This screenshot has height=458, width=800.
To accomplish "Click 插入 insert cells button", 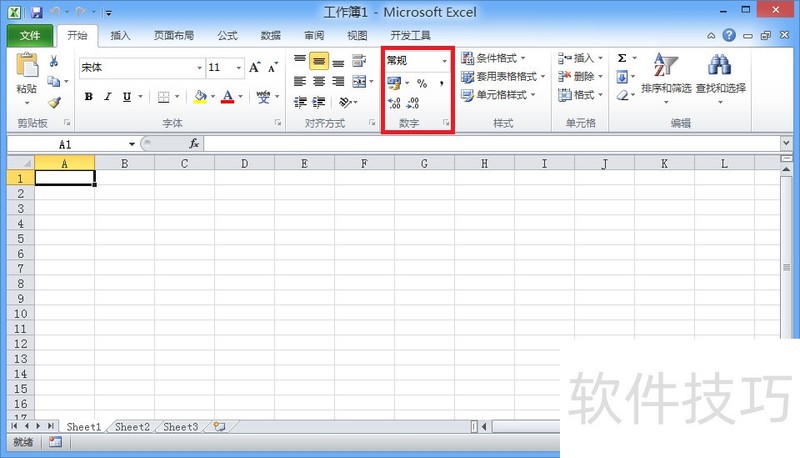I will click(580, 58).
